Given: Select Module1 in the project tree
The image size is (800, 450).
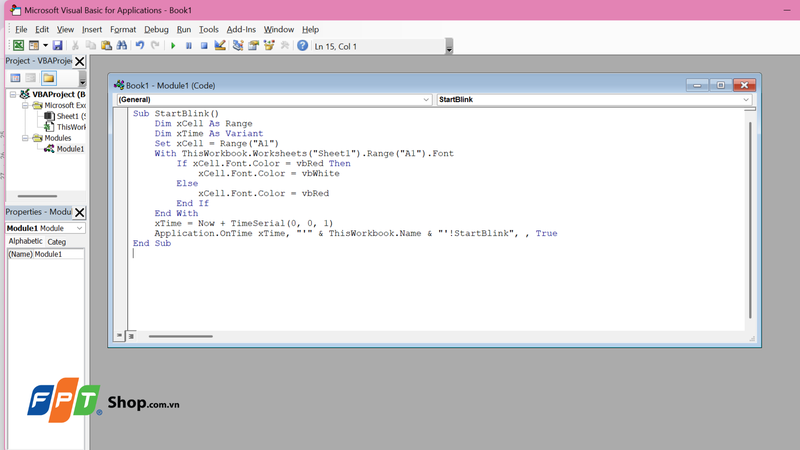Looking at the screenshot, I should (70, 149).
